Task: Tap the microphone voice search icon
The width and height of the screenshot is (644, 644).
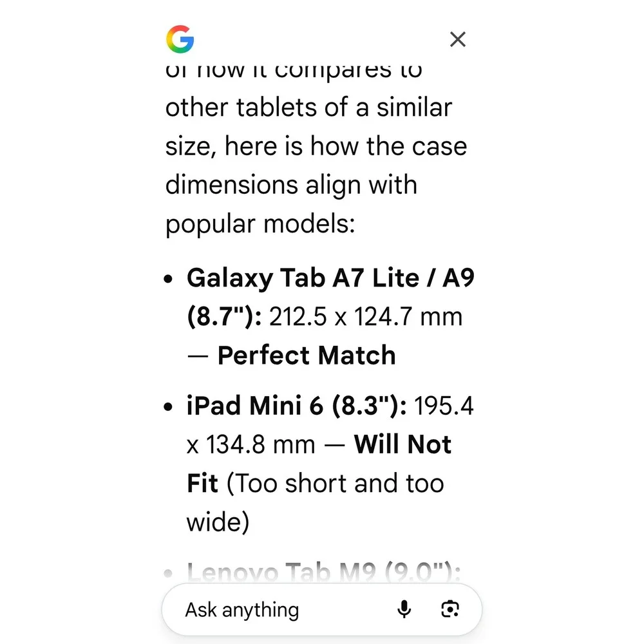Action: pos(404,609)
